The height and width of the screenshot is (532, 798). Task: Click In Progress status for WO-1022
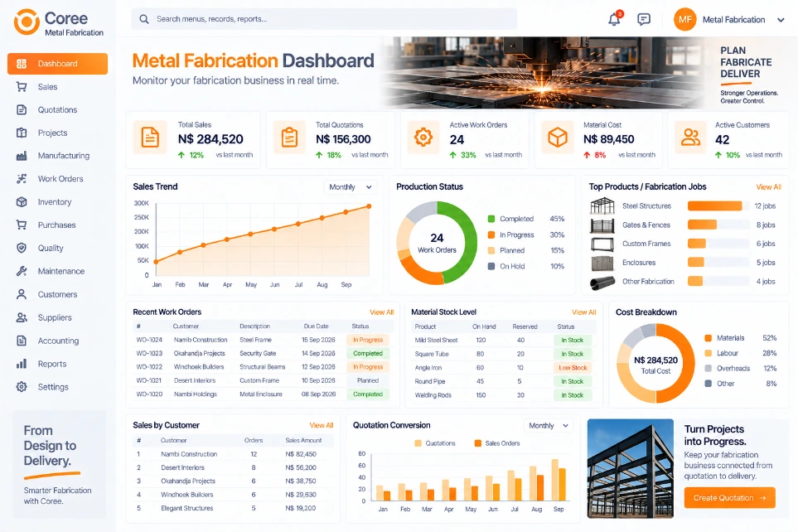(368, 367)
